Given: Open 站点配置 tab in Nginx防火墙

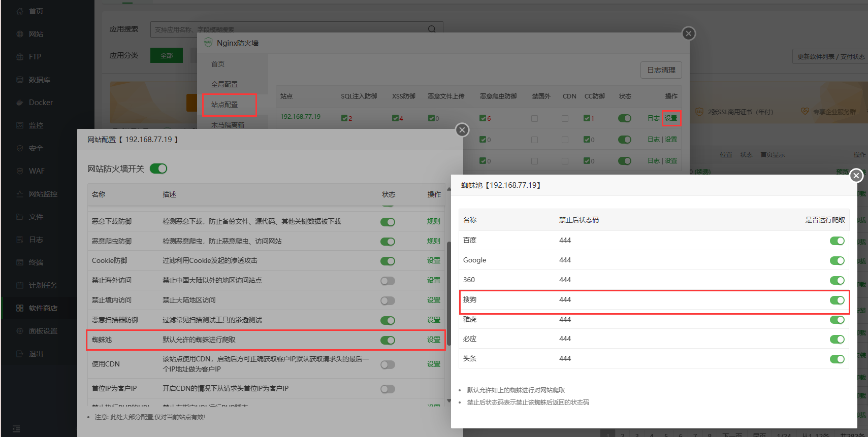Looking at the screenshot, I should tap(224, 105).
